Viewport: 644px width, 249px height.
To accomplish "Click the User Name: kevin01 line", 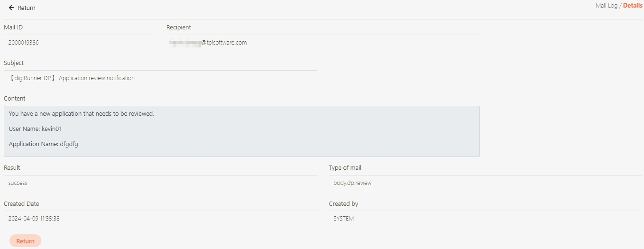I will 36,129.
